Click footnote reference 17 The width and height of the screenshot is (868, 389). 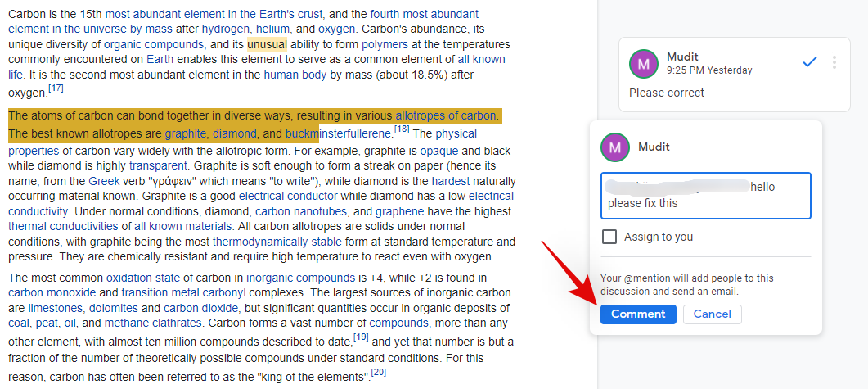[x=56, y=88]
